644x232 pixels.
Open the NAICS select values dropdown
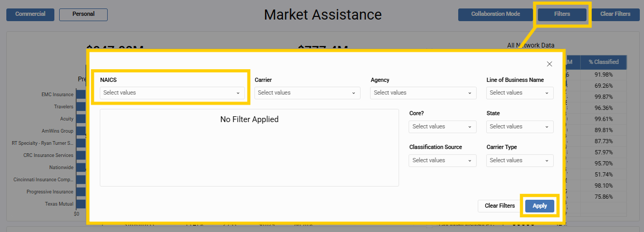tap(172, 92)
